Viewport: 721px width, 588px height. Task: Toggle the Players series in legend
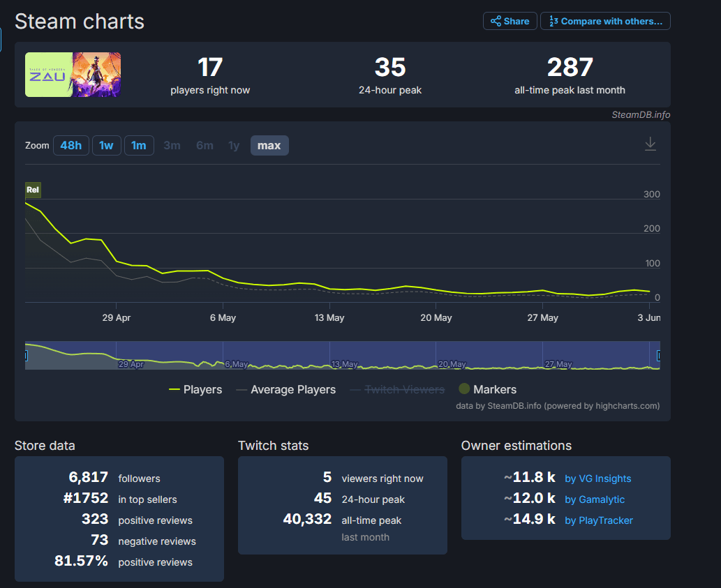[x=195, y=390]
